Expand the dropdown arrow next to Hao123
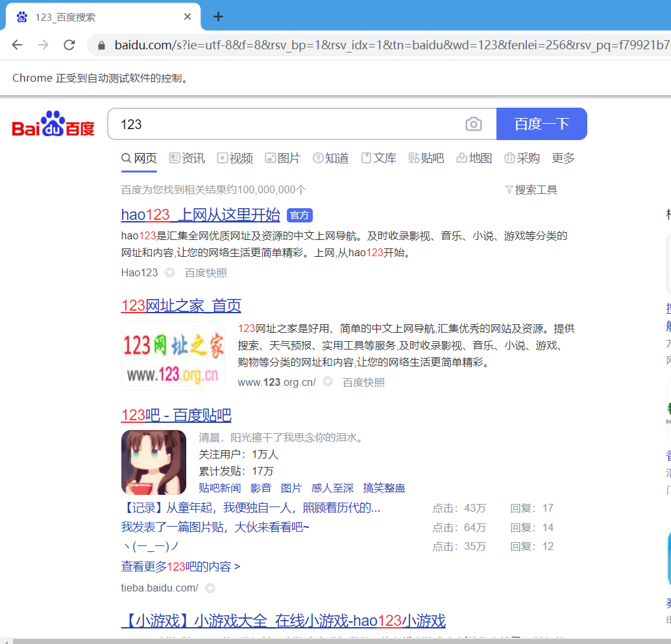This screenshot has width=671, height=644. pos(170,272)
